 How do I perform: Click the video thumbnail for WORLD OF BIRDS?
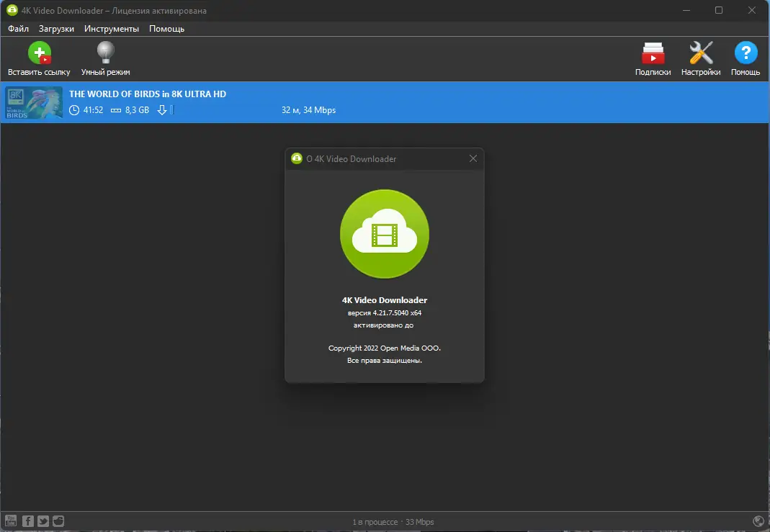point(33,102)
